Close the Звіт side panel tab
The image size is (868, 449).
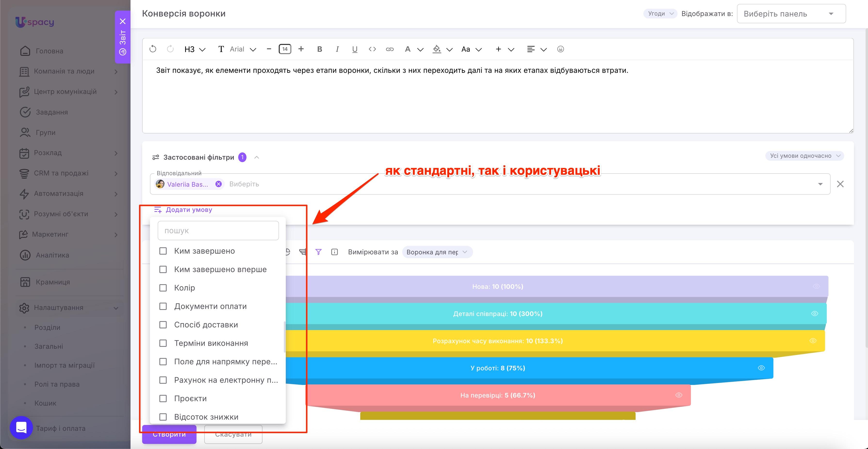coord(123,21)
